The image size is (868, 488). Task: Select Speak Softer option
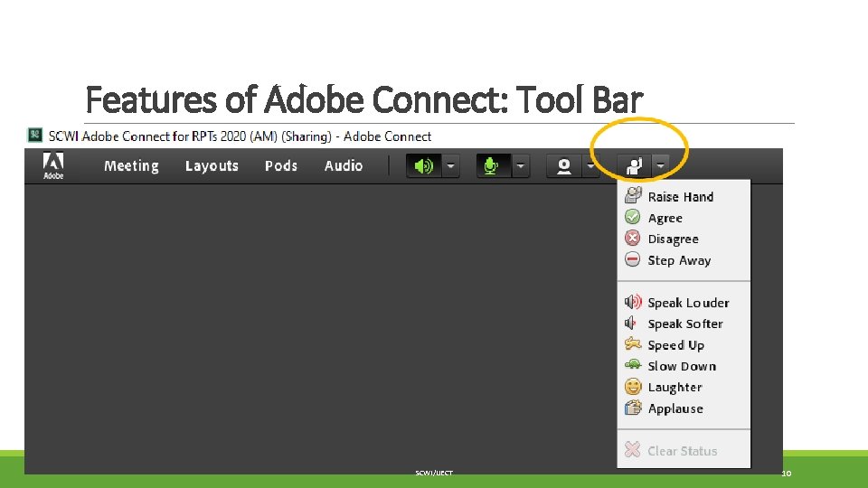684,324
